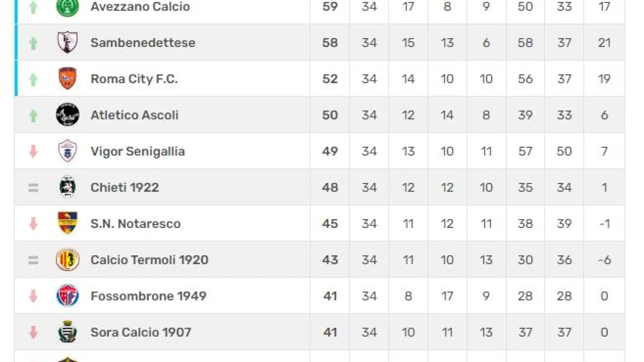
Task: Click green up arrow beside Sambenedettese
Action: 33,43
